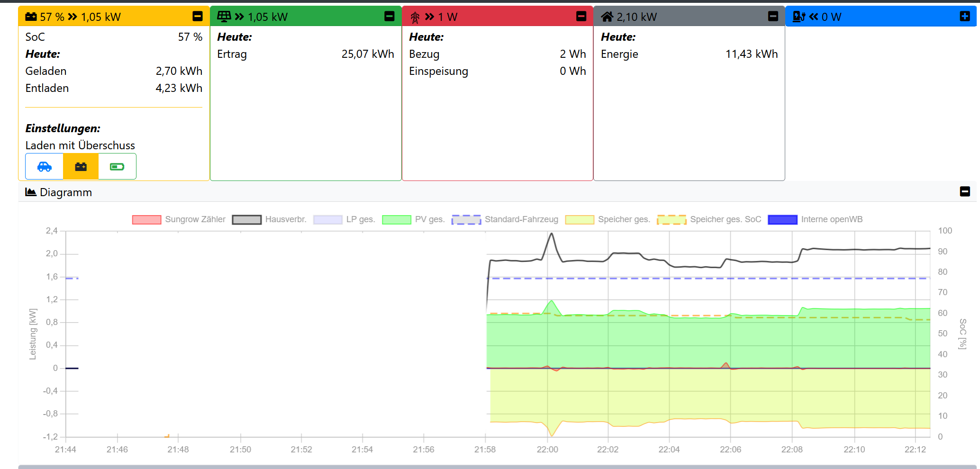Screen dimensions: 980x469
Task: Click the Speicher ges. SoC color swatch
Action: (671, 220)
